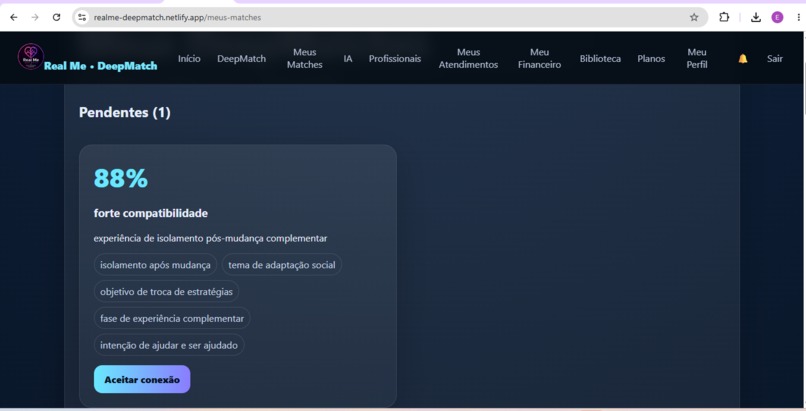Open the browser downloads icon
Viewport: 806px width, 411px height.
(756, 17)
